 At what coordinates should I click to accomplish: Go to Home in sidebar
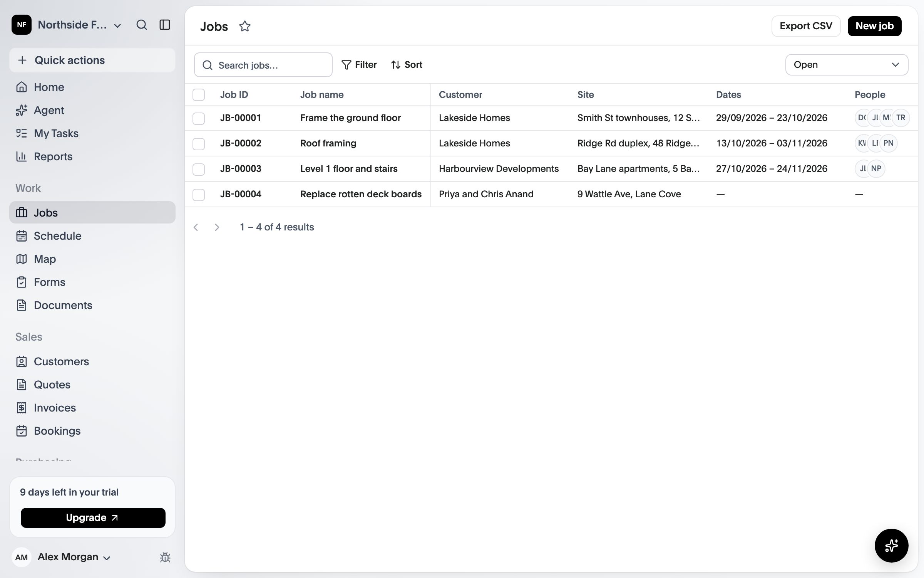[92, 87]
